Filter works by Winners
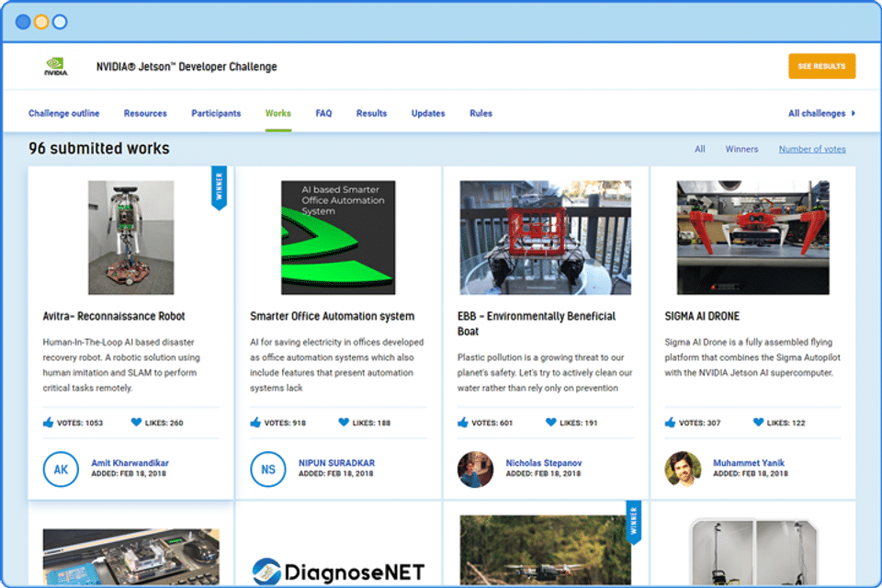The image size is (882, 588). pyautogui.click(x=741, y=149)
